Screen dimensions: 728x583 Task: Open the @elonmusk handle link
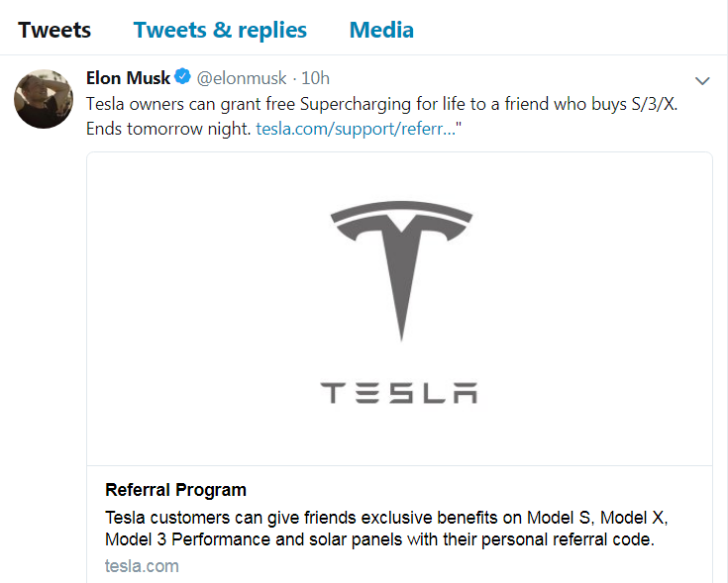242,78
